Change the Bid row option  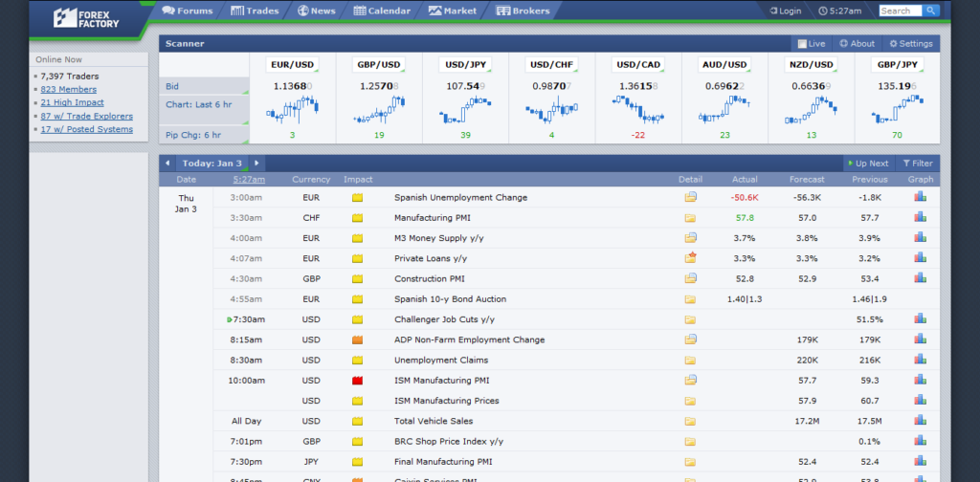pos(205,86)
